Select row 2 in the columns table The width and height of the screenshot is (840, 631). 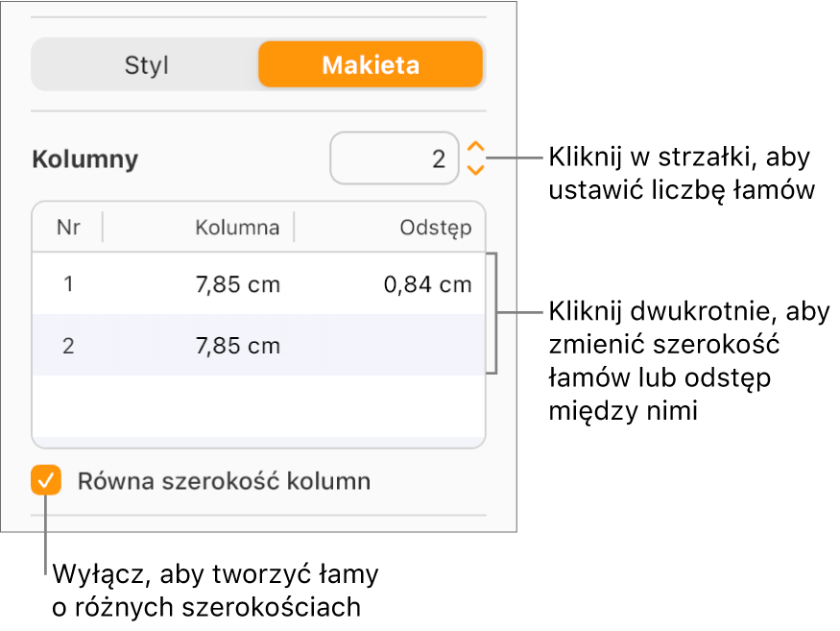[259, 345]
